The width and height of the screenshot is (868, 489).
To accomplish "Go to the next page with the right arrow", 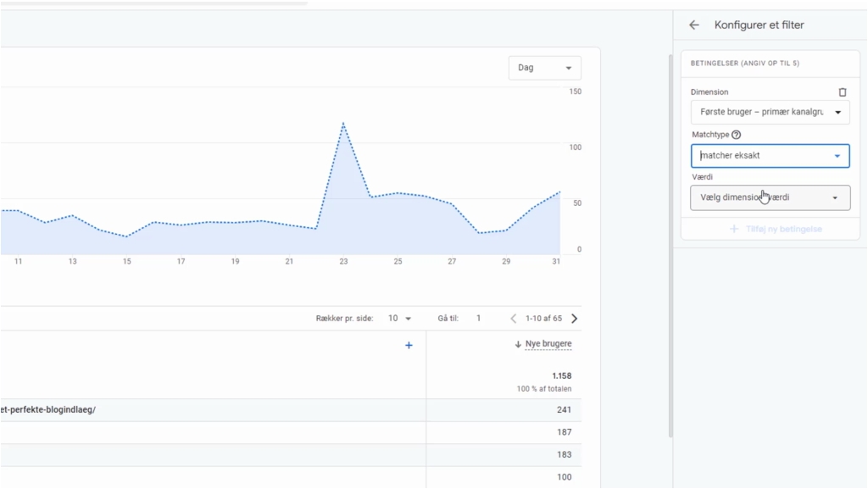I will [x=574, y=318].
